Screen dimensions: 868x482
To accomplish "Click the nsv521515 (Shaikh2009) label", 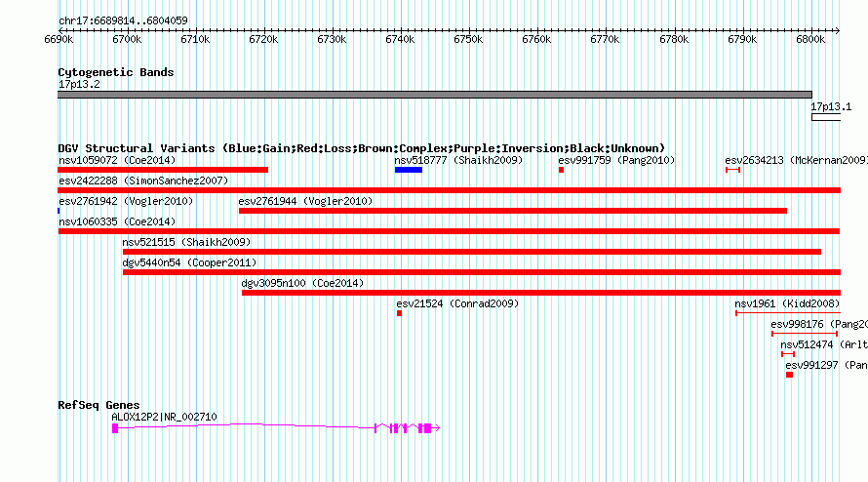I will tap(186, 242).
